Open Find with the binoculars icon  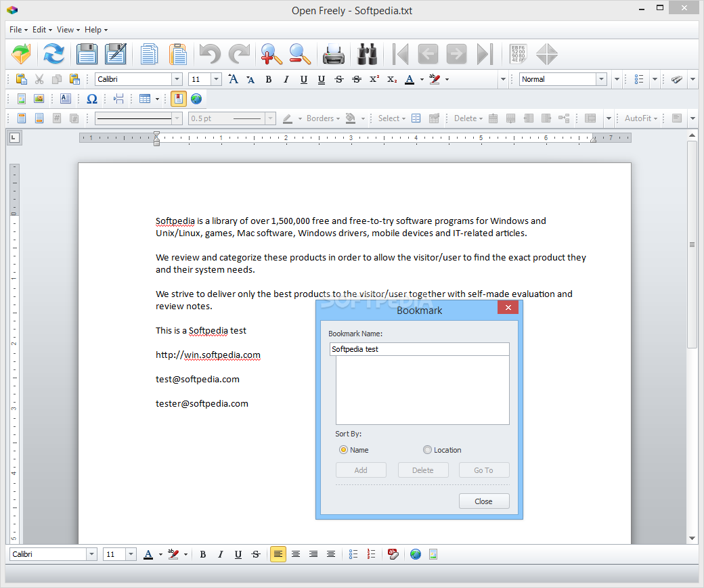(x=367, y=54)
